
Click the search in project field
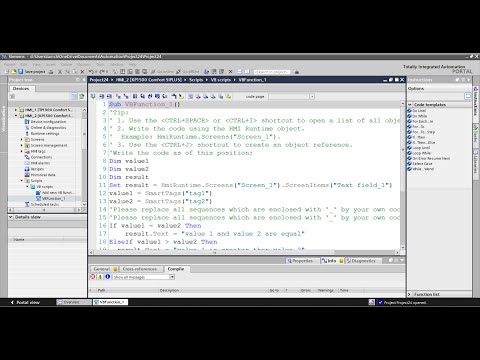(272, 72)
